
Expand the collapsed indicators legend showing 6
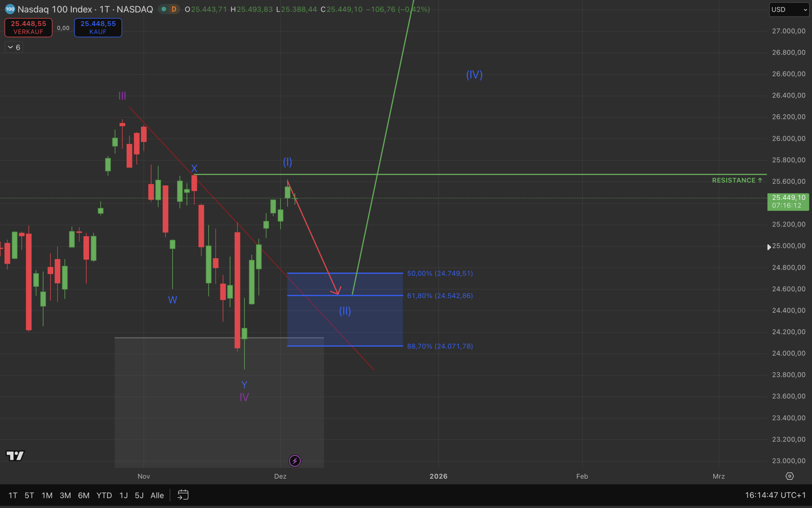click(x=14, y=47)
